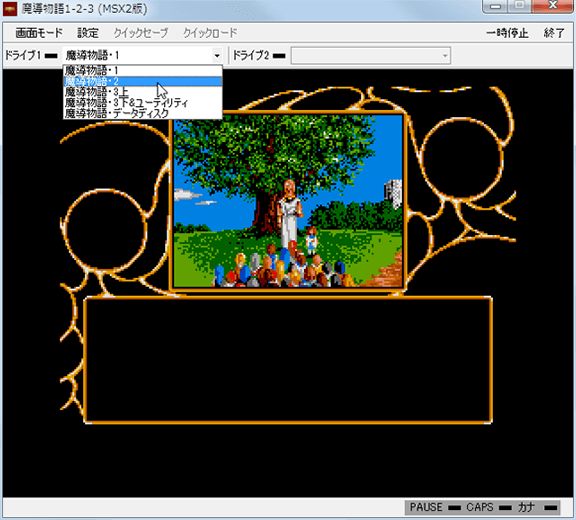Open the 画面モード menu
This screenshot has height=520, width=576.
[39, 33]
